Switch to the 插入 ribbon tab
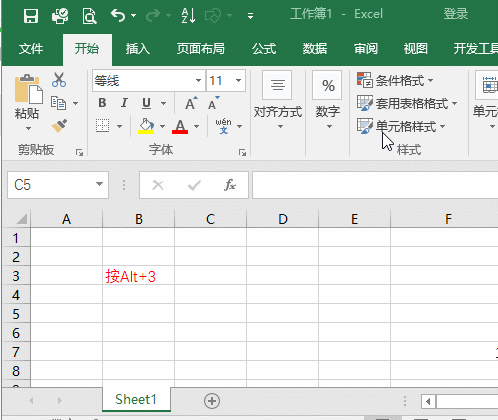This screenshot has height=420, width=498. tap(138, 49)
